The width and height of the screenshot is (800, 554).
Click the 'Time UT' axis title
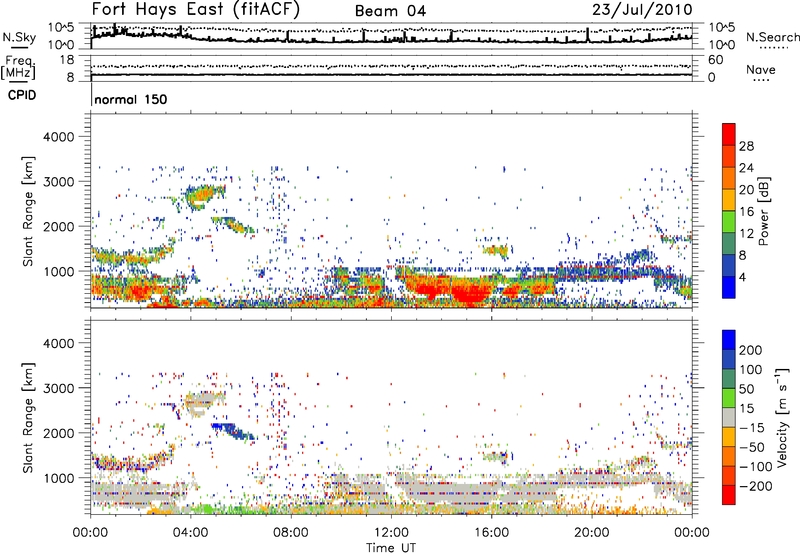pyautogui.click(x=391, y=548)
